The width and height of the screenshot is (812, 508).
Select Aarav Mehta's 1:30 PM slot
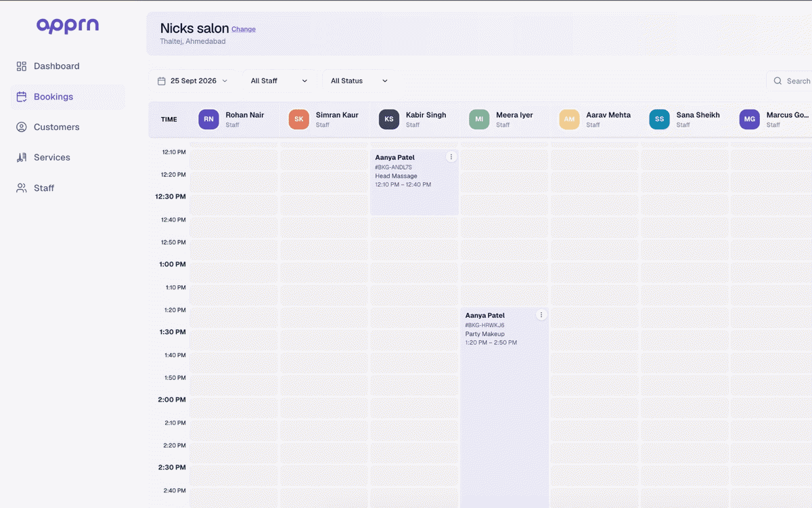595,340
